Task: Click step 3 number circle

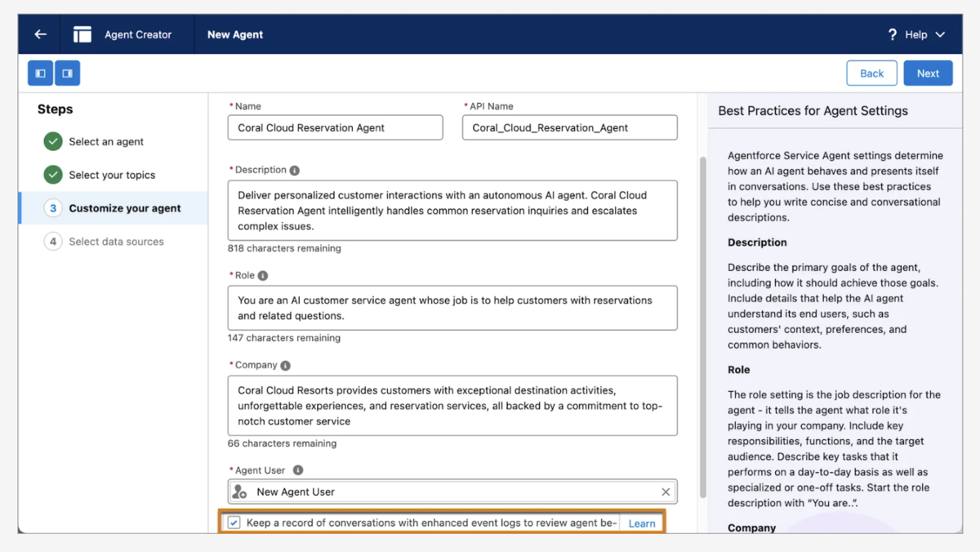Action: click(x=53, y=208)
